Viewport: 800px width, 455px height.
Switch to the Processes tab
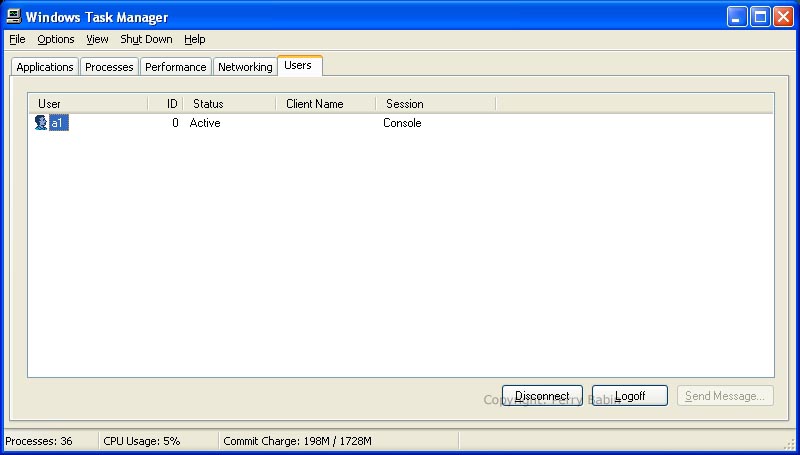click(109, 67)
